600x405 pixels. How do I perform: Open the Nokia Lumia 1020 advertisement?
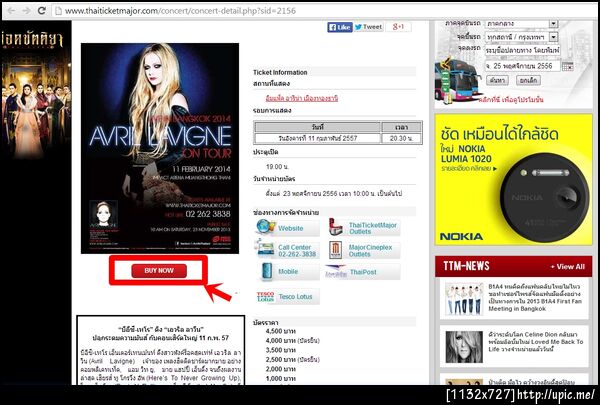tap(514, 180)
